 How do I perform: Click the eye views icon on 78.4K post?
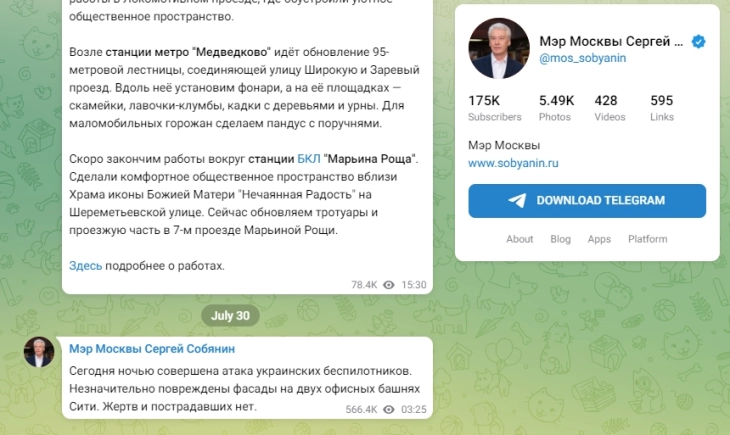389,285
